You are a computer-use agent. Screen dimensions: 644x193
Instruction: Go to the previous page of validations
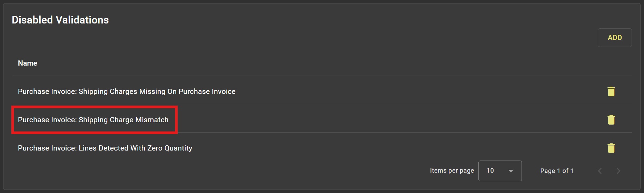coord(600,171)
